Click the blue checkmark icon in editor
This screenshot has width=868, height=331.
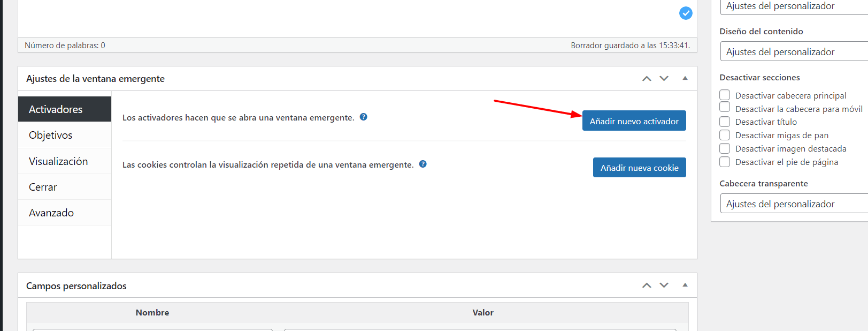coord(686,13)
